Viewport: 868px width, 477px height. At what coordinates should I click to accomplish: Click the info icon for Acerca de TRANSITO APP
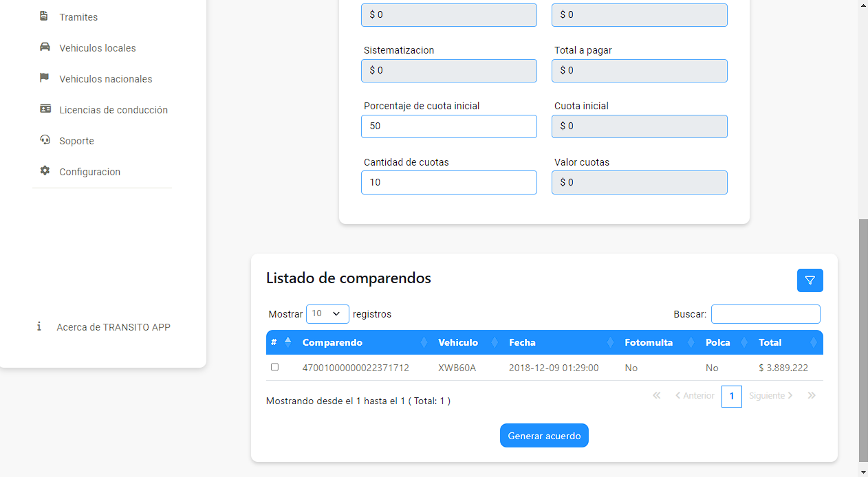pos(39,326)
